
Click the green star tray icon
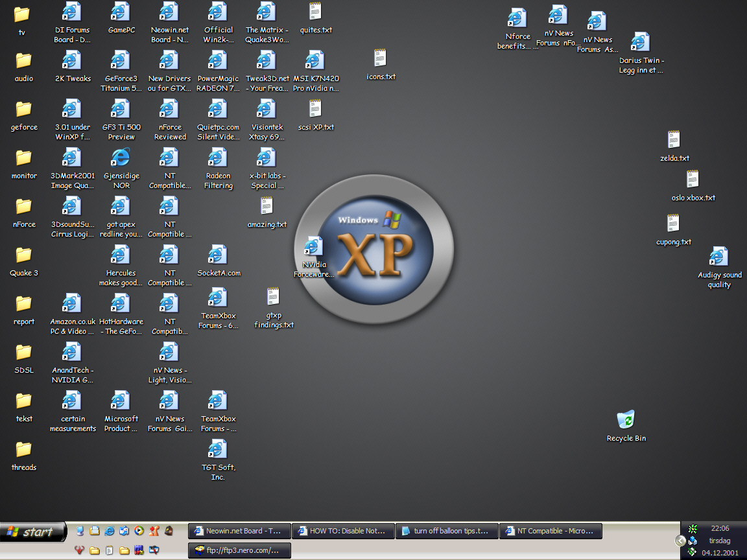[x=693, y=528]
